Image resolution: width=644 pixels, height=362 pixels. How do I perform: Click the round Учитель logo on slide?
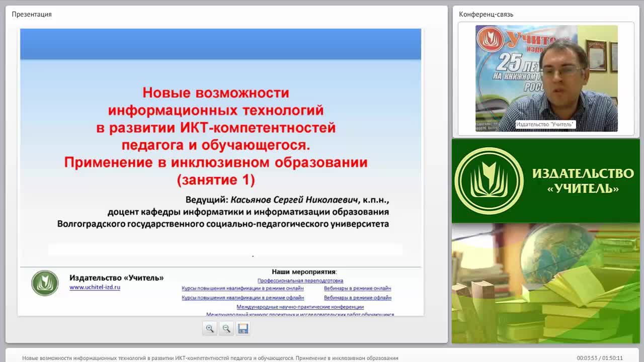point(45,283)
